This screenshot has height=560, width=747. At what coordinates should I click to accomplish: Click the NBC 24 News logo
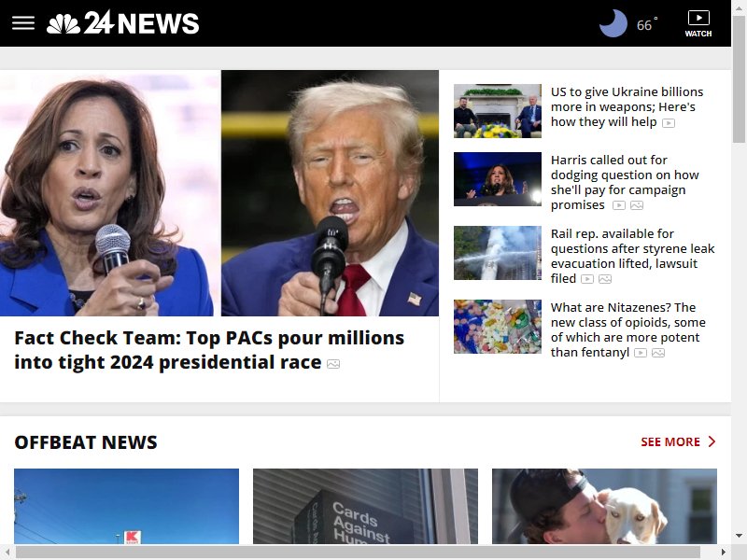click(122, 22)
